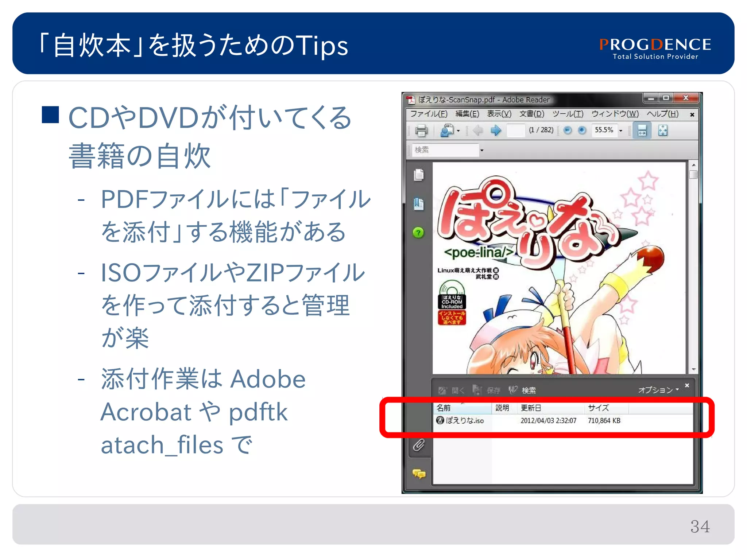Open the 編集(E) menu

(x=467, y=114)
